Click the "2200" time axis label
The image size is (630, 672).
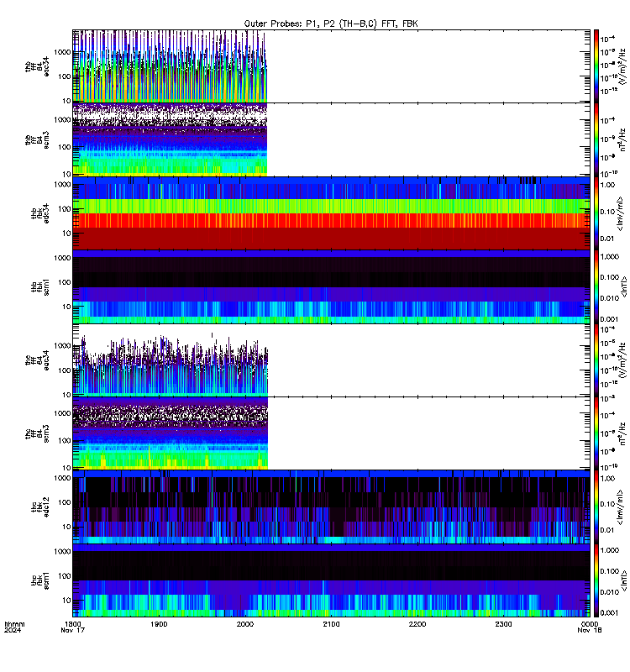417,624
